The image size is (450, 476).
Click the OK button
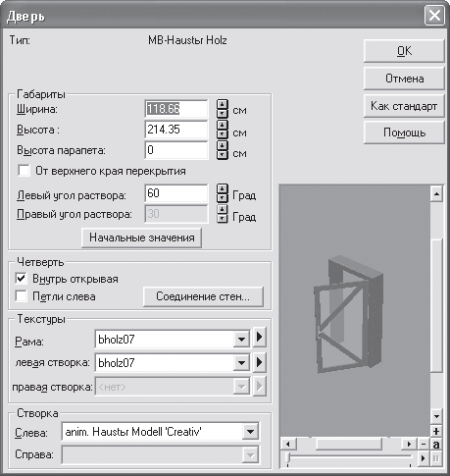click(x=404, y=51)
